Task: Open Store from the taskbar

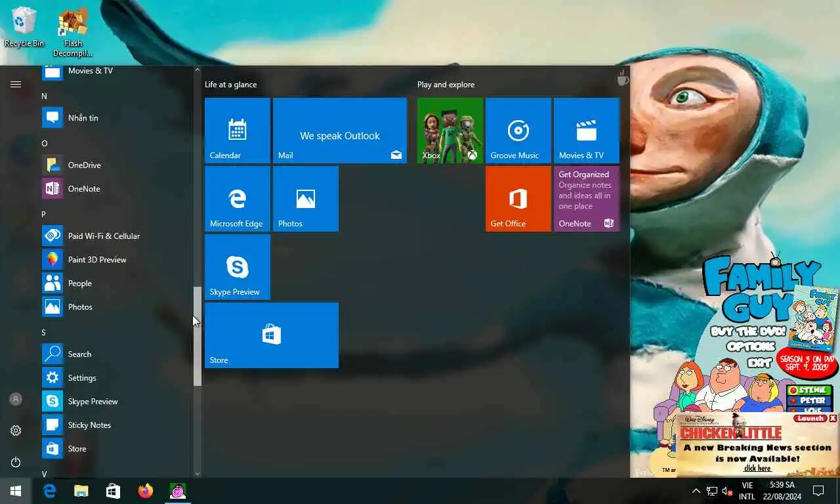Action: pos(113,491)
